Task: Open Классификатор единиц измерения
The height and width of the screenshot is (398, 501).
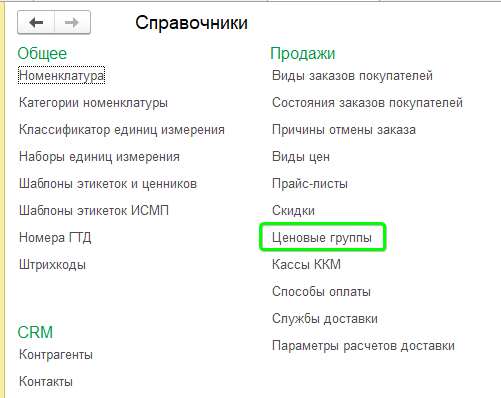Action: (x=122, y=130)
